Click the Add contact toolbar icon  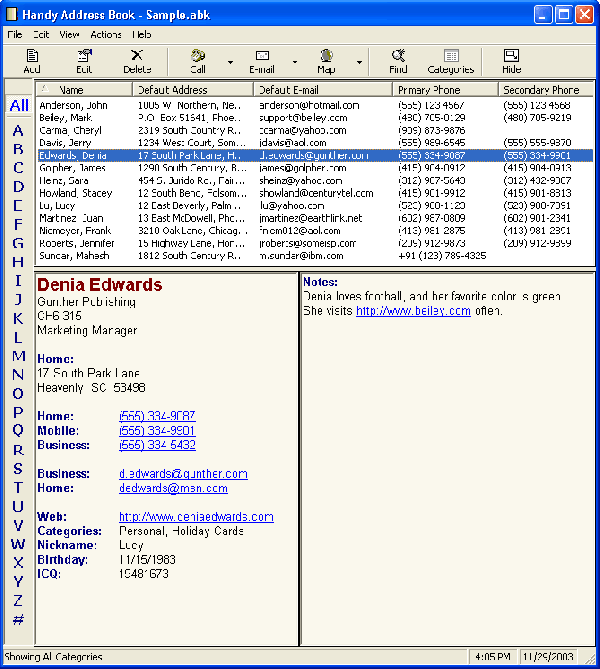(x=32, y=56)
